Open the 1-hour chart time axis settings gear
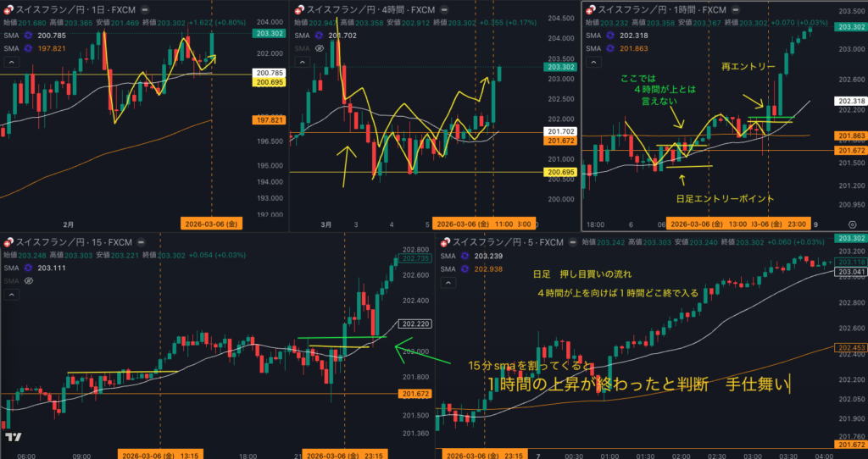Screen dimensions: 868x459 [x=852, y=224]
